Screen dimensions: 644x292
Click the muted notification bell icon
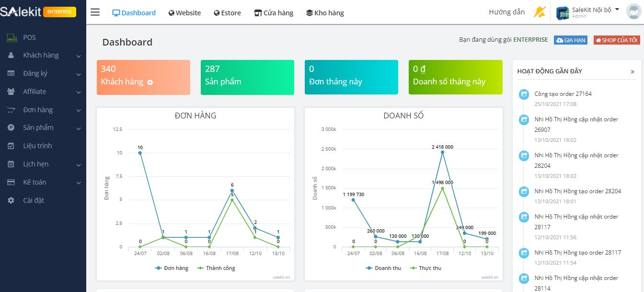pos(540,12)
